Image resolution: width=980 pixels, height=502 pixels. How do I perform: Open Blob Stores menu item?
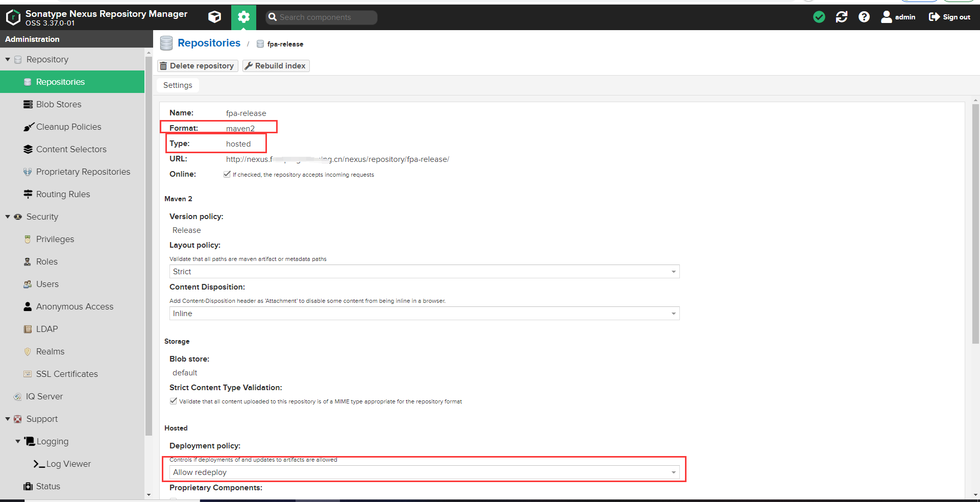tap(72, 104)
